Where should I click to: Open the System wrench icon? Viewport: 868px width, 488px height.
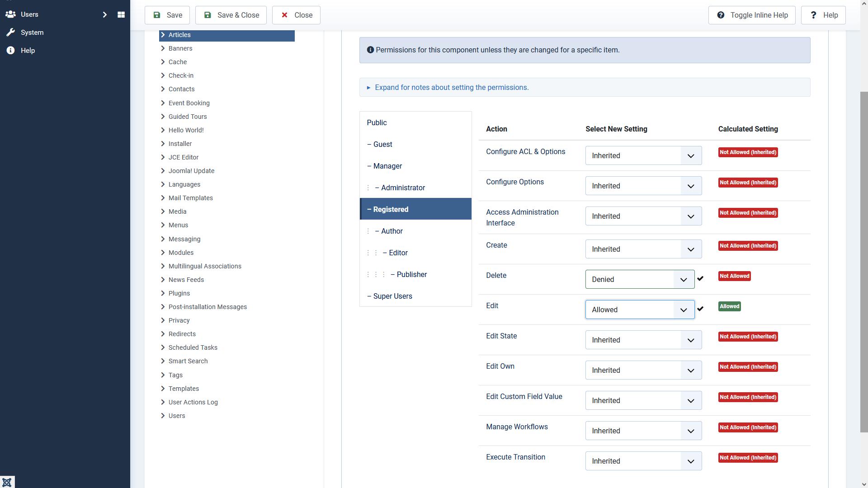point(10,32)
